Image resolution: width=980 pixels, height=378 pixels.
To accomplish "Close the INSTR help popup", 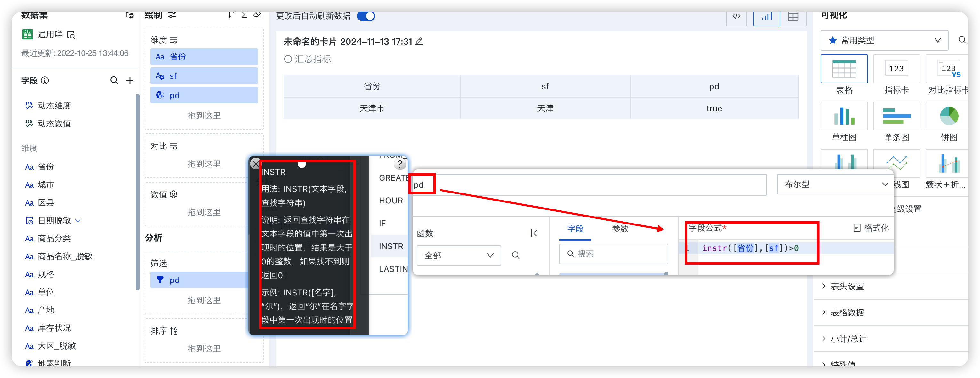I will [x=256, y=164].
